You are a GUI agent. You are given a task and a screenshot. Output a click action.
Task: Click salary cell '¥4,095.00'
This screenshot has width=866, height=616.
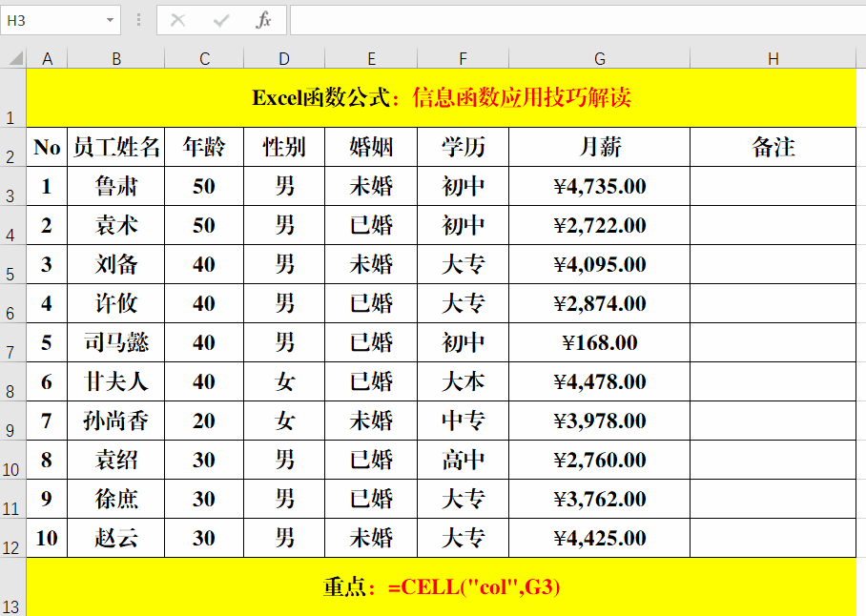pos(600,264)
